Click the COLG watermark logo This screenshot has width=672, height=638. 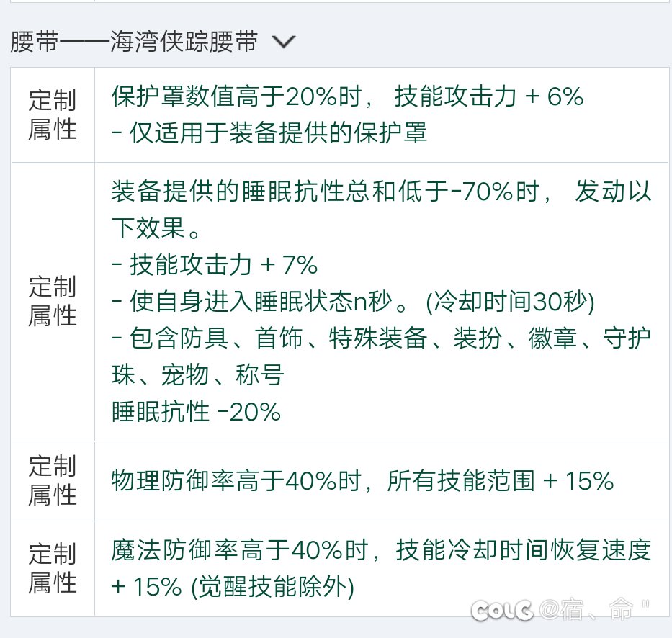click(502, 610)
